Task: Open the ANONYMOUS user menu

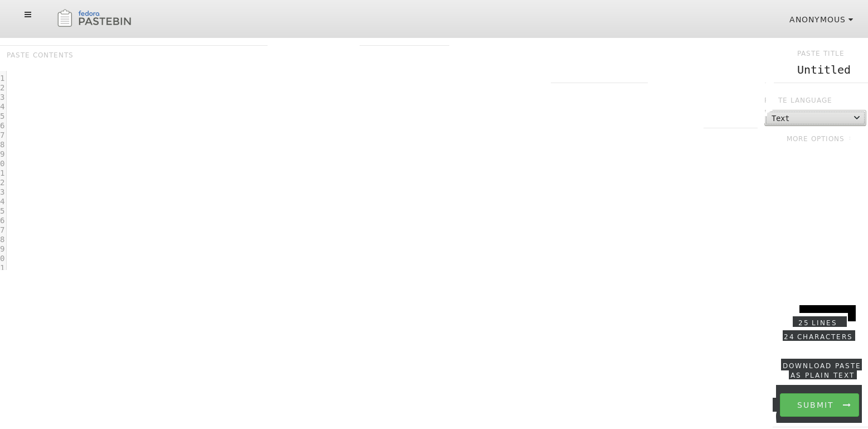Action: pos(821,20)
